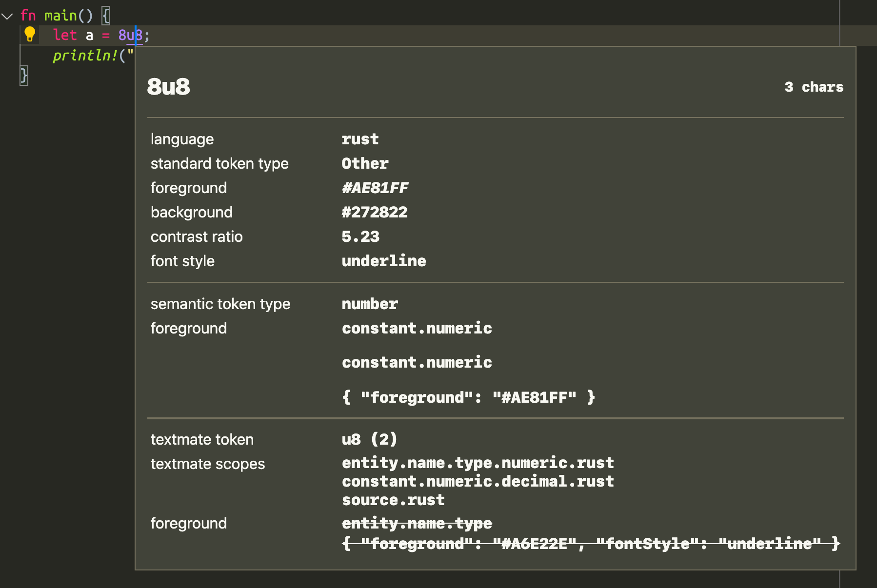Collapse the fn main function body
The height and width of the screenshot is (588, 877).
pyautogui.click(x=7, y=15)
